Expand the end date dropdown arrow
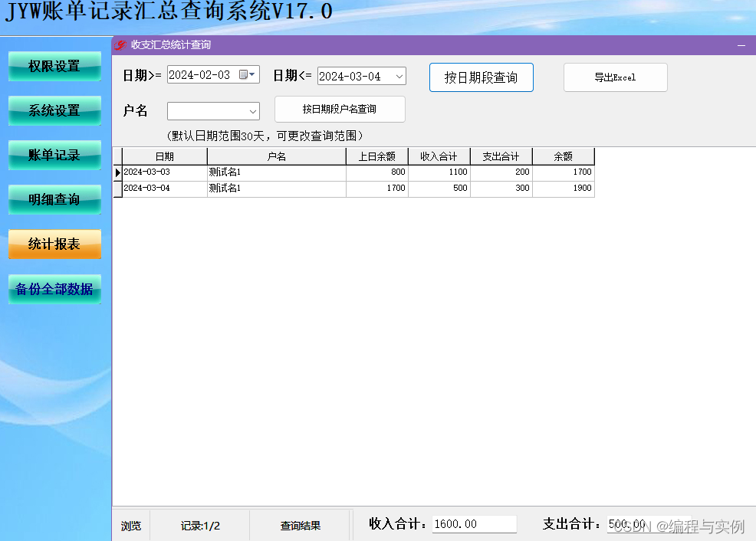The image size is (756, 541). (399, 76)
